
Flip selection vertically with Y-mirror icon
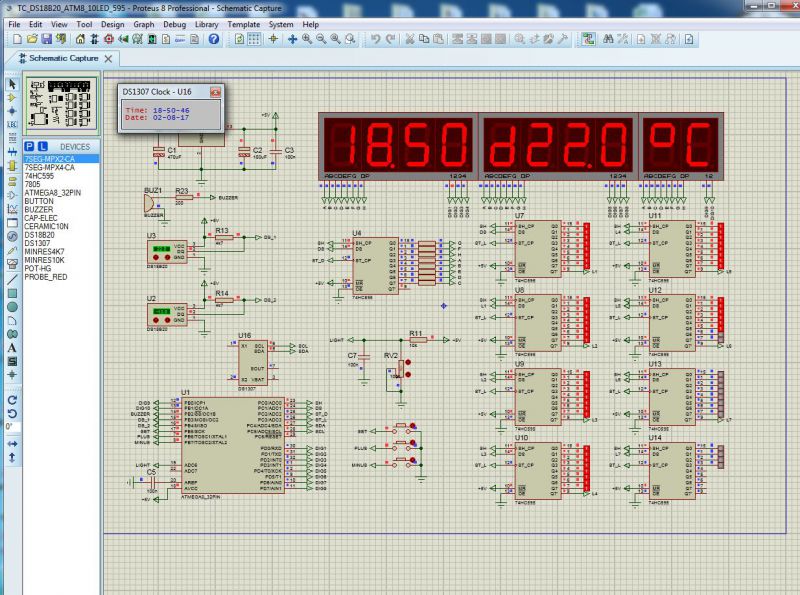coord(12,458)
